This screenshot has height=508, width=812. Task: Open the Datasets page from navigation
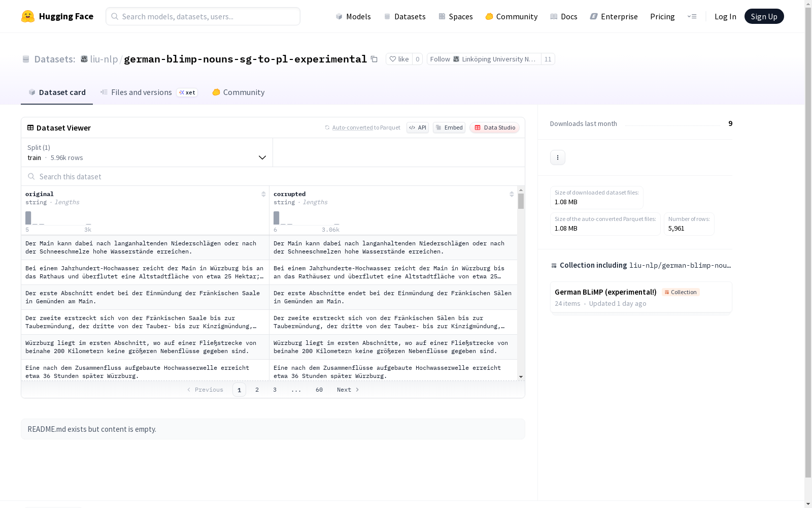[x=404, y=16]
